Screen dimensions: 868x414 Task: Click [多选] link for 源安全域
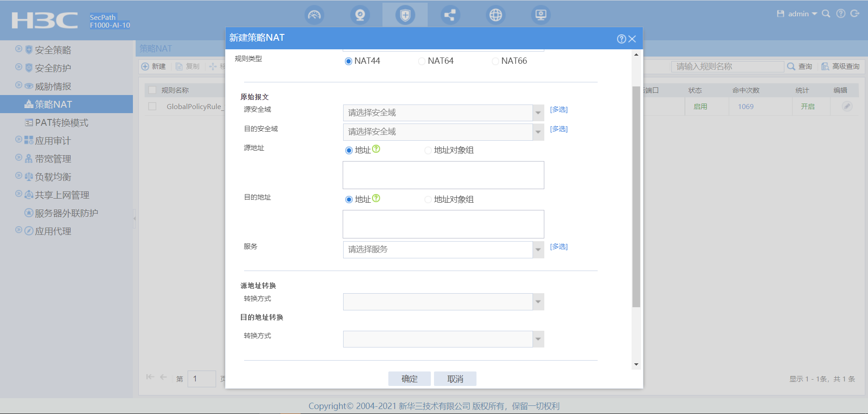[x=559, y=109]
